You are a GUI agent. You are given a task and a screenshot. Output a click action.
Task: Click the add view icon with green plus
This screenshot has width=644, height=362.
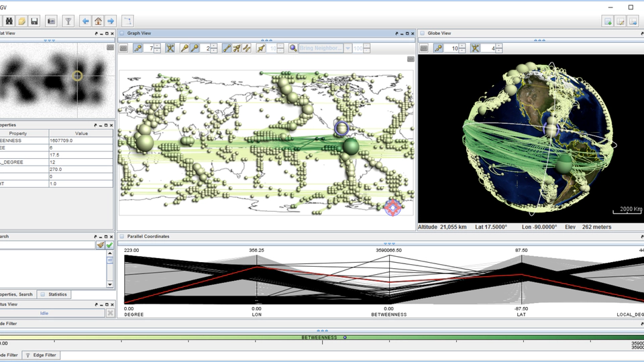[x=608, y=21]
